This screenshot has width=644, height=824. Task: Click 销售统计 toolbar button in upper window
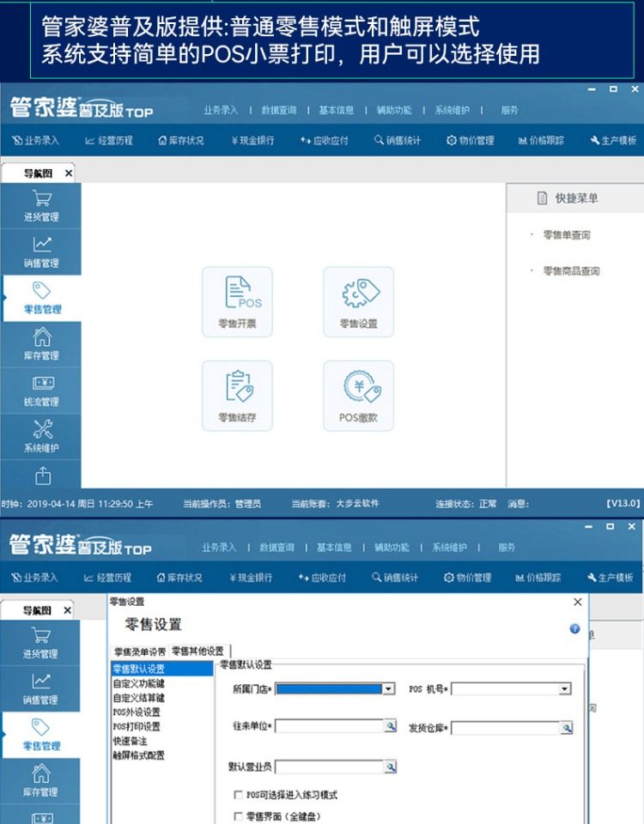[398, 140]
